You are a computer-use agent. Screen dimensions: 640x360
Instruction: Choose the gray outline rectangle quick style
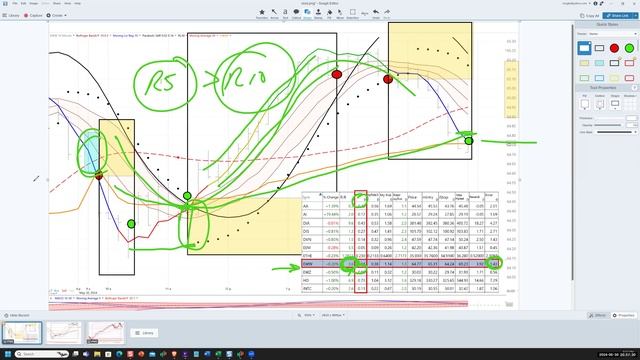pyautogui.click(x=599, y=48)
